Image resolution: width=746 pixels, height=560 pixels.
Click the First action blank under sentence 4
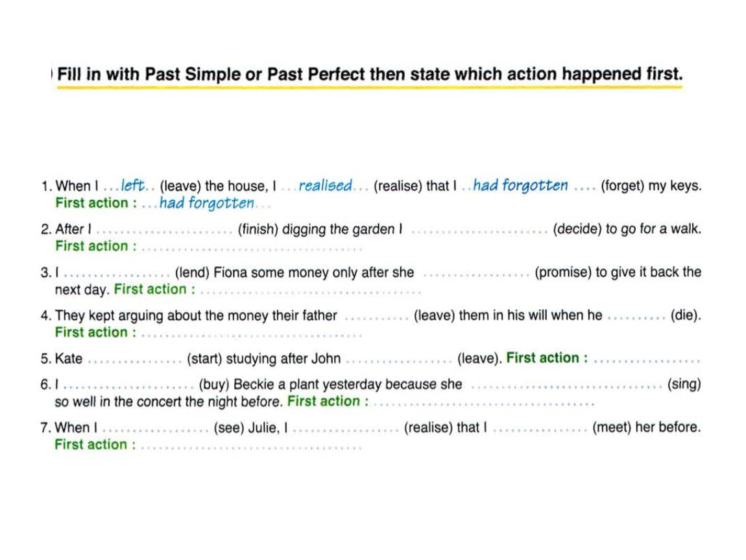pyautogui.click(x=251, y=334)
